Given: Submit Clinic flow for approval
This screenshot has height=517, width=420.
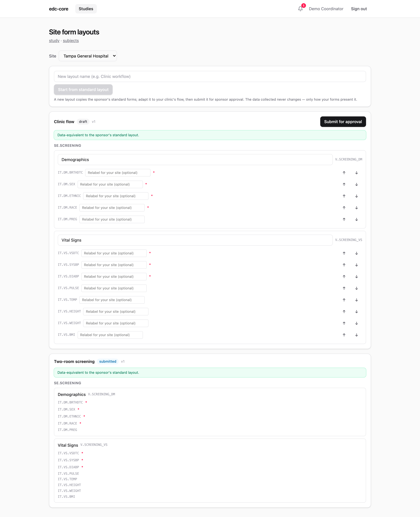Looking at the screenshot, I should coord(343,122).
